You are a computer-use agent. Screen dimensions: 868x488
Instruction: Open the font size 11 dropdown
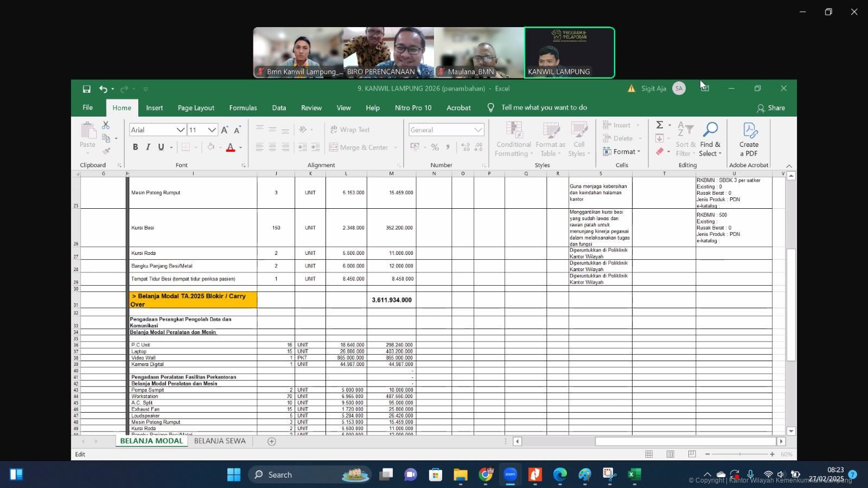pyautogui.click(x=212, y=130)
